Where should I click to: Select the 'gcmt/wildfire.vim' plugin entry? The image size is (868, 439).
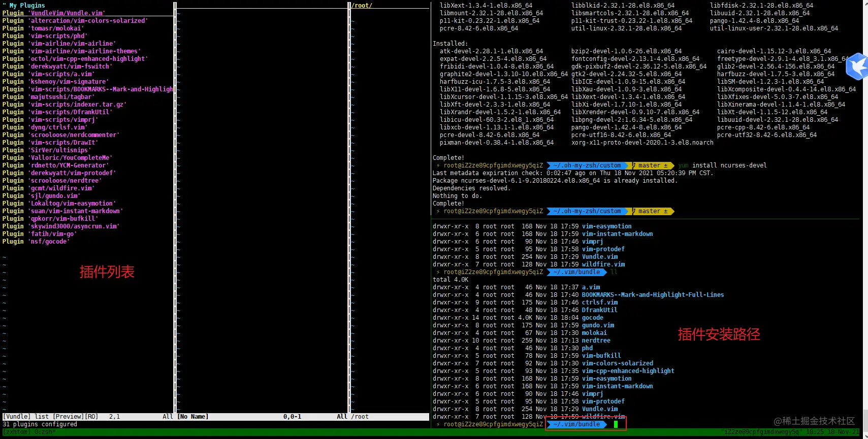48,188
